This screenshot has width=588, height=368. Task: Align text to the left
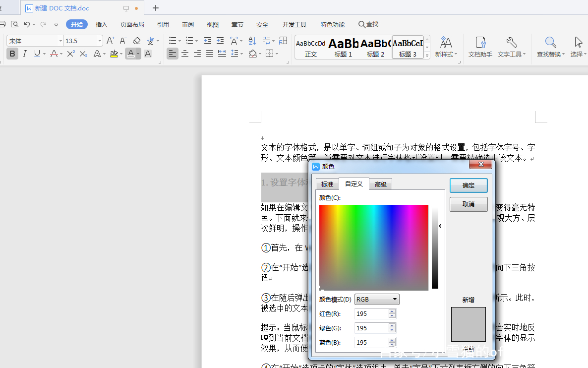tap(172, 54)
